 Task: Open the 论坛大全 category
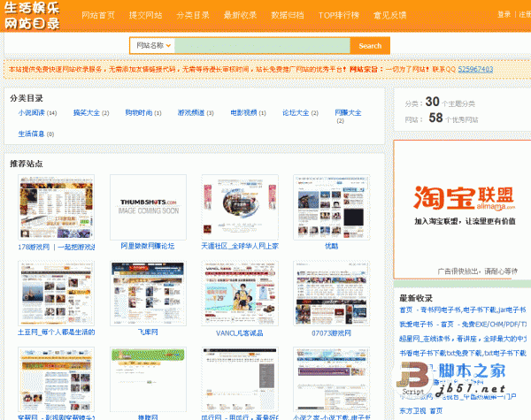(x=296, y=112)
